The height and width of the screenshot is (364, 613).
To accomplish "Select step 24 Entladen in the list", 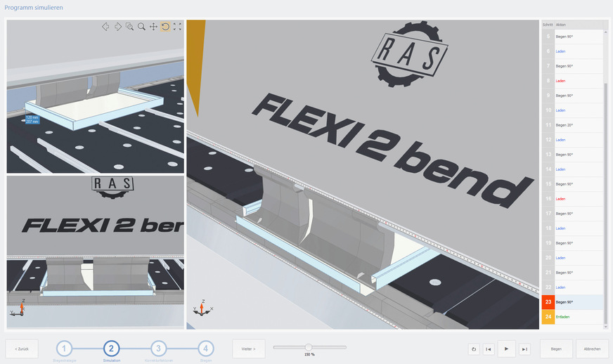I will point(572,317).
